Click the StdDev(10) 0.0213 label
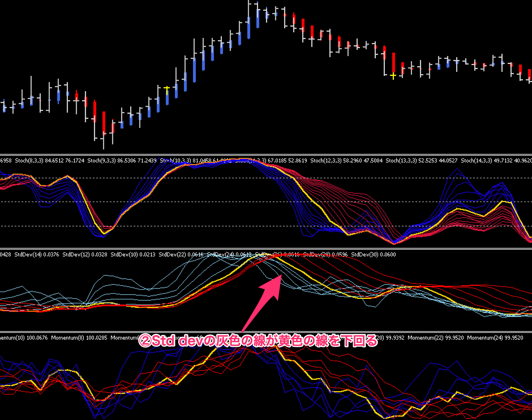Viewport: 532px width, 420px height. [133, 254]
